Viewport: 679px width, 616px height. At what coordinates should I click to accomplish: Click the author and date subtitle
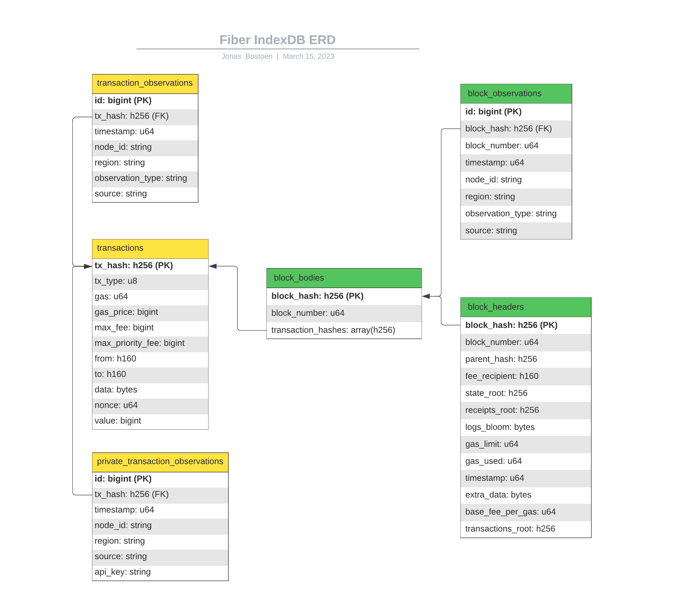click(x=278, y=56)
